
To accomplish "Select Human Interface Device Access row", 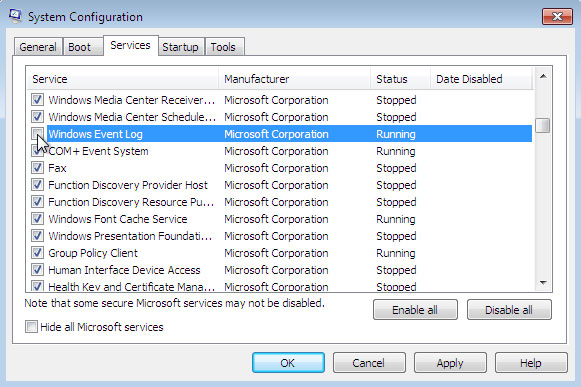I will [280, 270].
